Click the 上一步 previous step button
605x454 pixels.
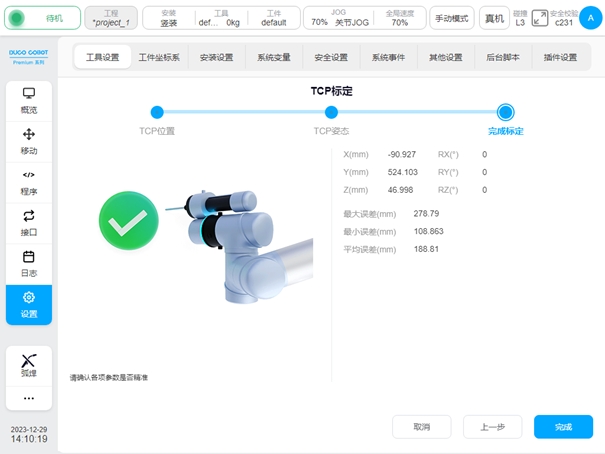[x=492, y=427]
